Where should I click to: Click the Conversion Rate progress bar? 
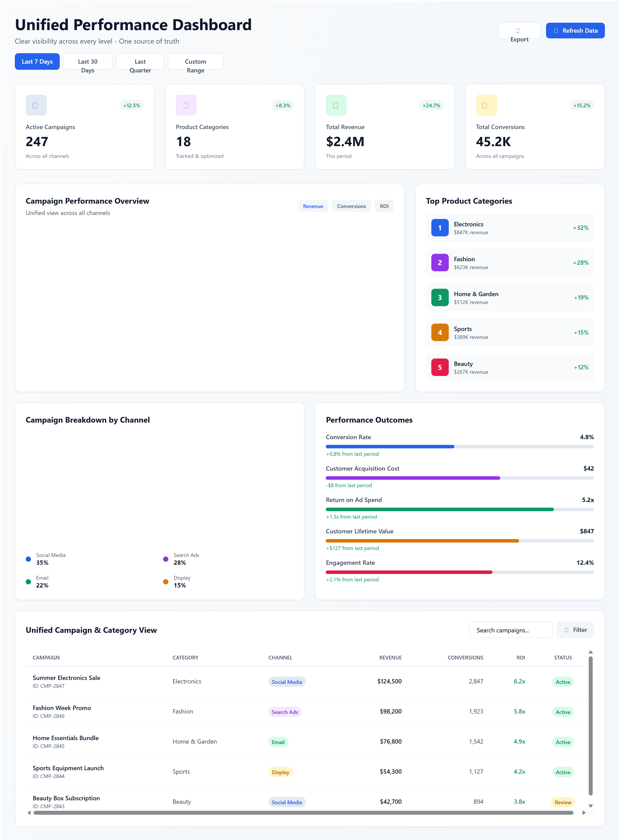click(459, 447)
